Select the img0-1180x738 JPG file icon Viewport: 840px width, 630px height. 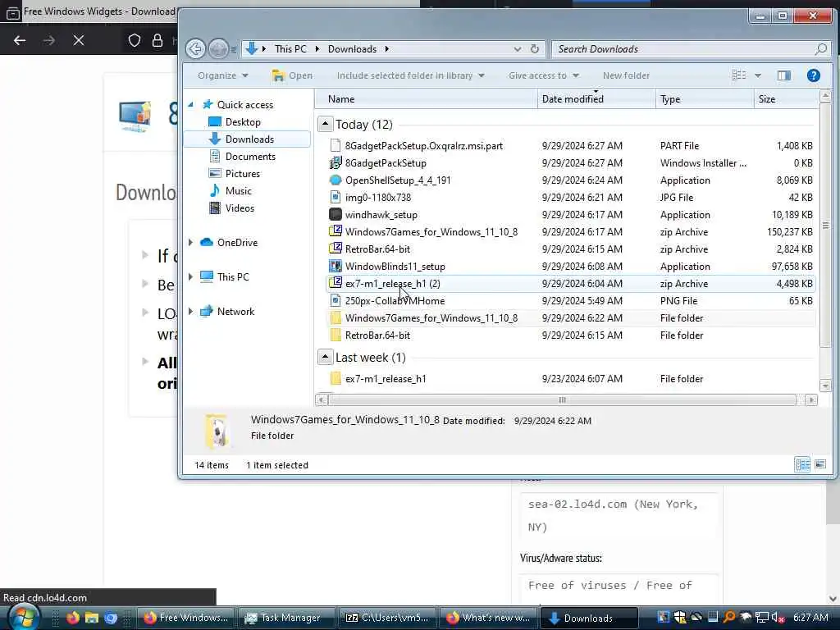tap(336, 197)
